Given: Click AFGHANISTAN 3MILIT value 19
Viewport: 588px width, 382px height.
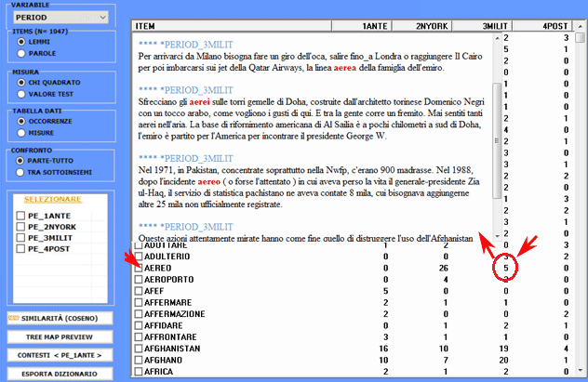Looking at the screenshot, I should (503, 349).
